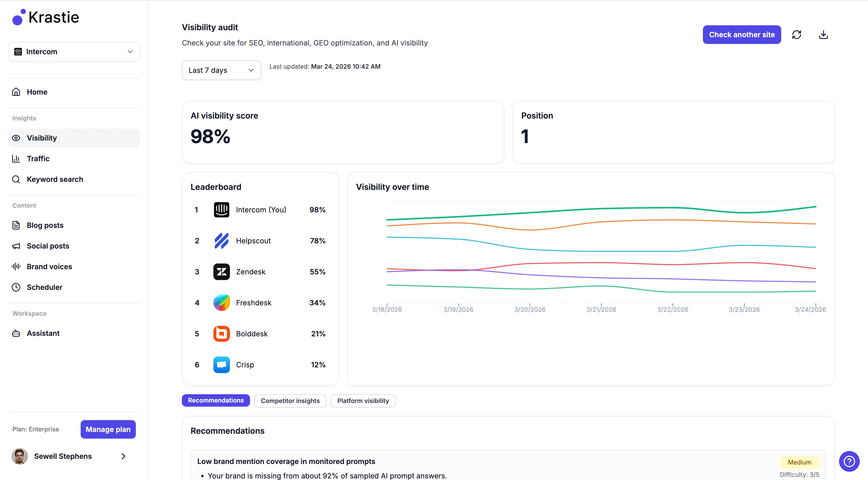
Task: Click the Bolddesk logo in leaderboard
Action: click(x=221, y=334)
